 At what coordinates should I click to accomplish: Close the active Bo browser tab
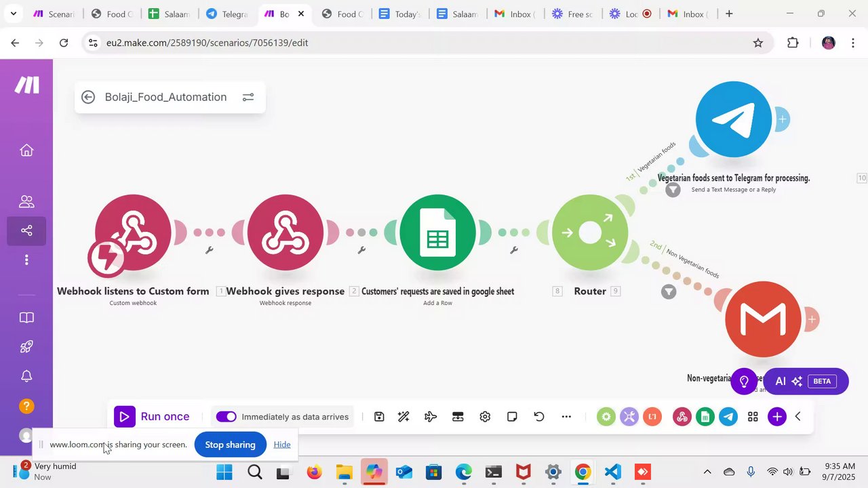point(301,14)
